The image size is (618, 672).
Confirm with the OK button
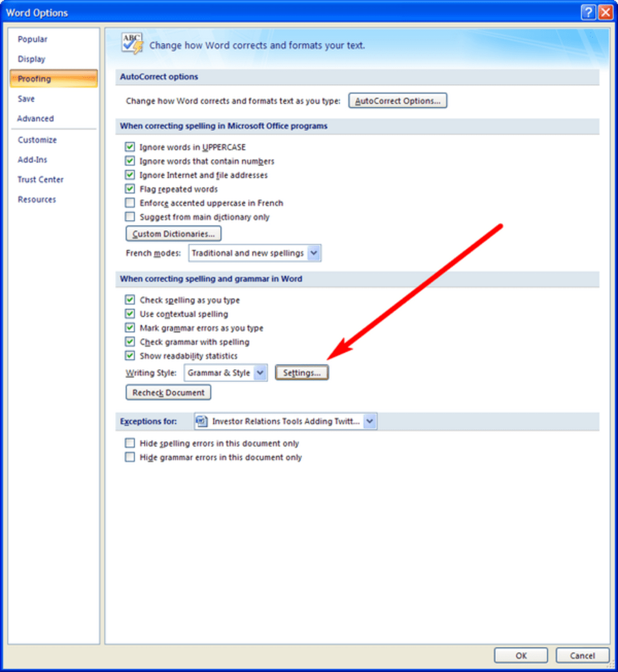coord(521,655)
